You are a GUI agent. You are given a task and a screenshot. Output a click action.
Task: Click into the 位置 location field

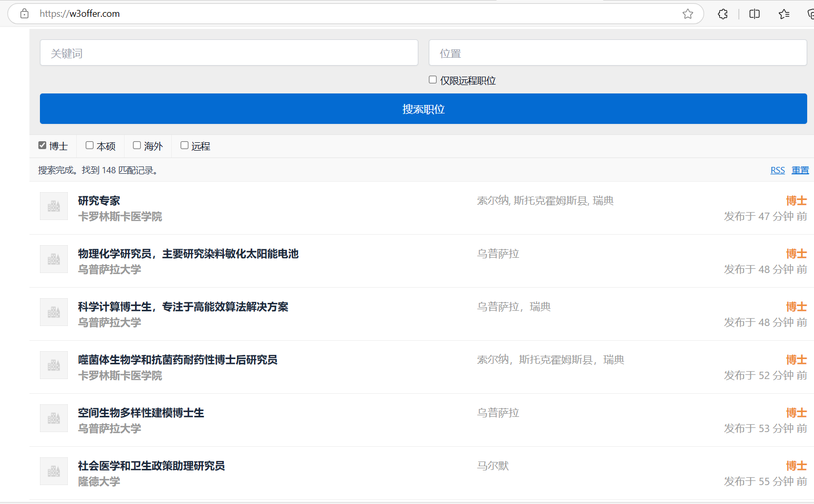click(617, 53)
